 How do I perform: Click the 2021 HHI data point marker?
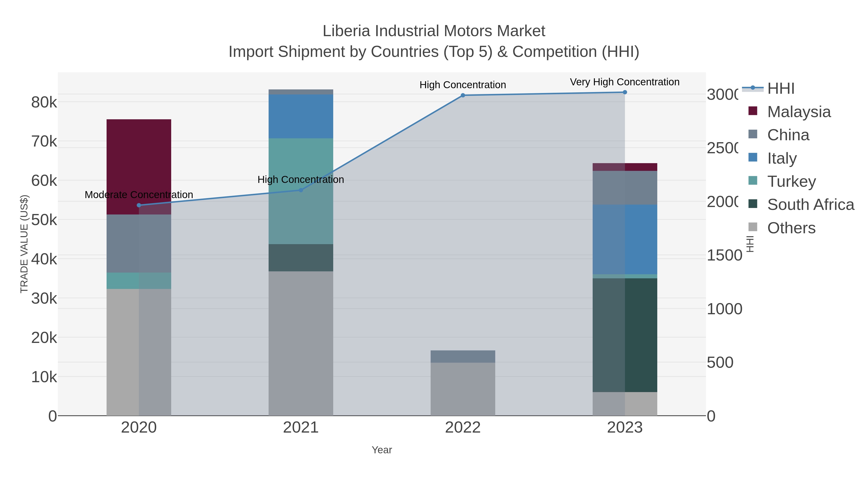tap(301, 190)
